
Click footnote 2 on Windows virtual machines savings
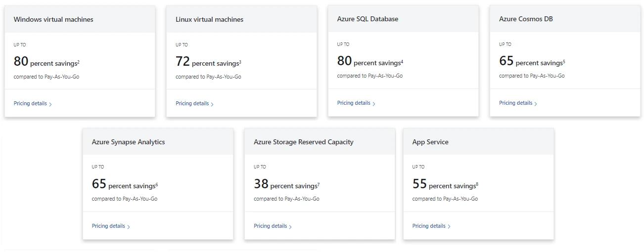(x=78, y=62)
